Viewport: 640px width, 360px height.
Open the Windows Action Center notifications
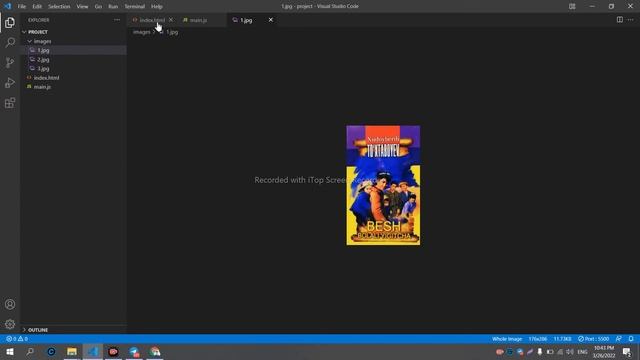coord(627,352)
